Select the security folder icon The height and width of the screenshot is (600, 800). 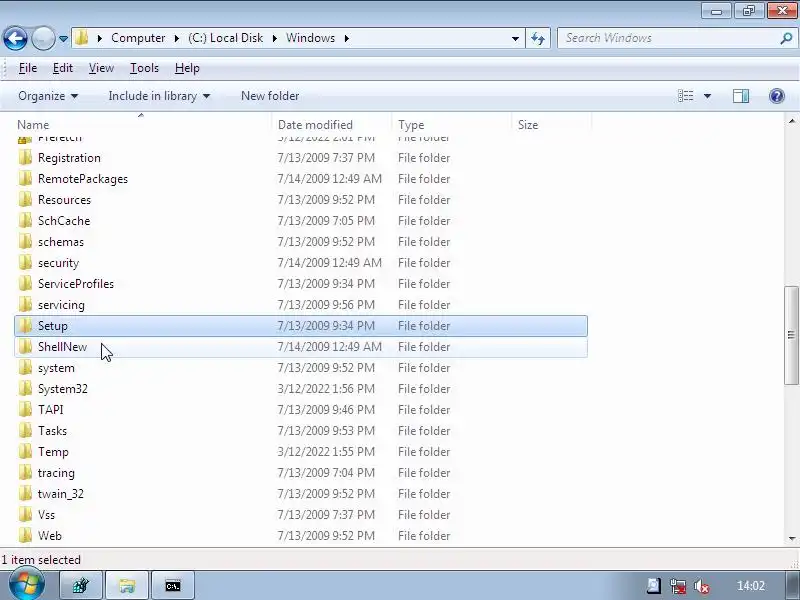(25, 263)
